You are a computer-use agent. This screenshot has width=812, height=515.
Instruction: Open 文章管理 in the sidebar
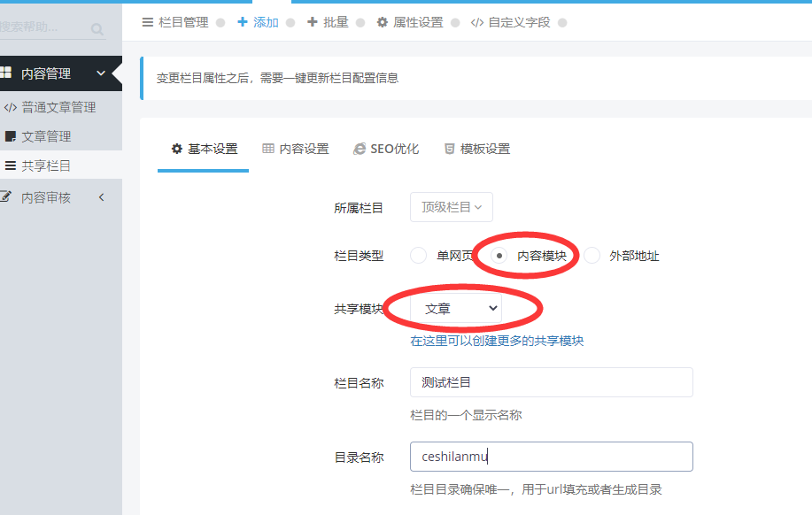point(46,136)
